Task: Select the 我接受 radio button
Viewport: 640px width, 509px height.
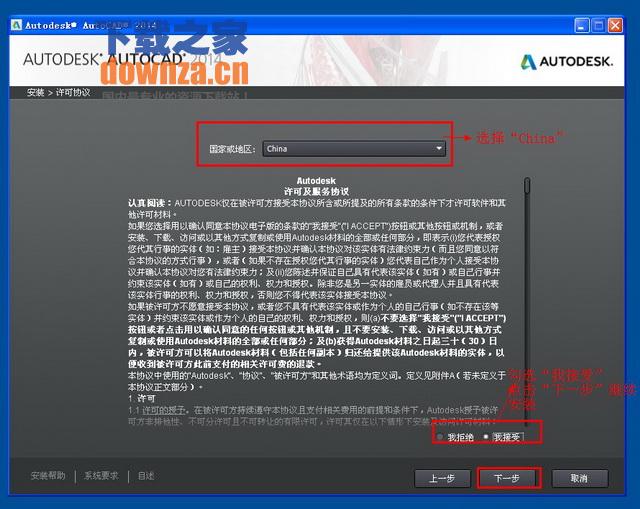Action: click(x=486, y=437)
